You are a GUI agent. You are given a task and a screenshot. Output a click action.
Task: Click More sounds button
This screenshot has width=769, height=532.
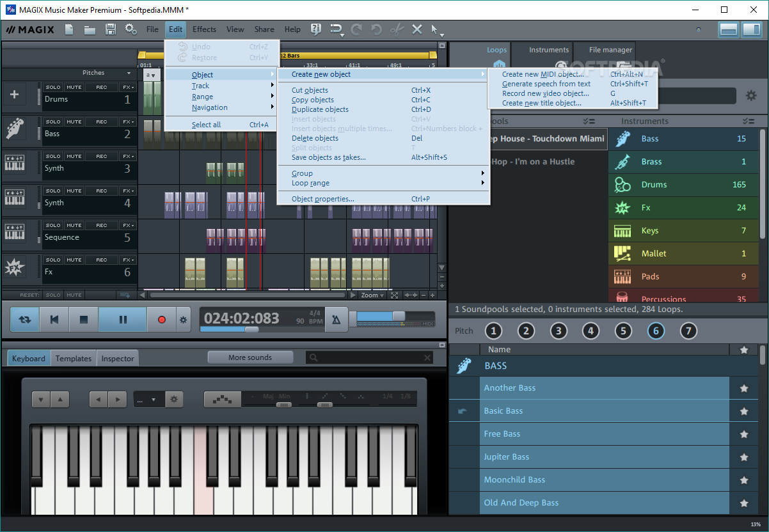tap(250, 357)
